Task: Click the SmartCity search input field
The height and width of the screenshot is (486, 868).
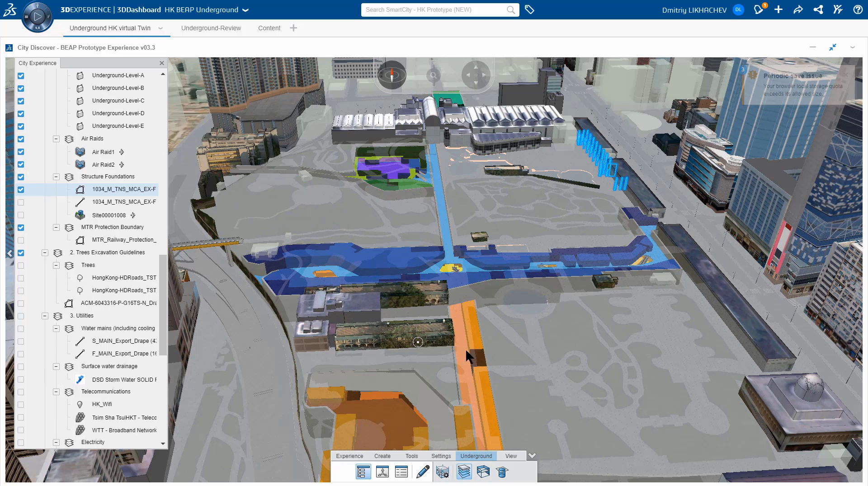Action: [x=434, y=10]
